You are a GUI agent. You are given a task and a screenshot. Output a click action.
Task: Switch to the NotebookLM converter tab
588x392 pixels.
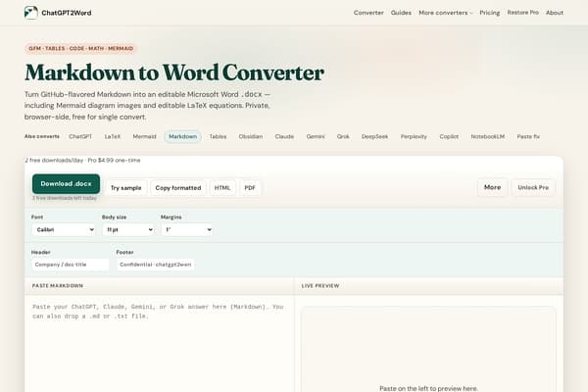pos(487,136)
